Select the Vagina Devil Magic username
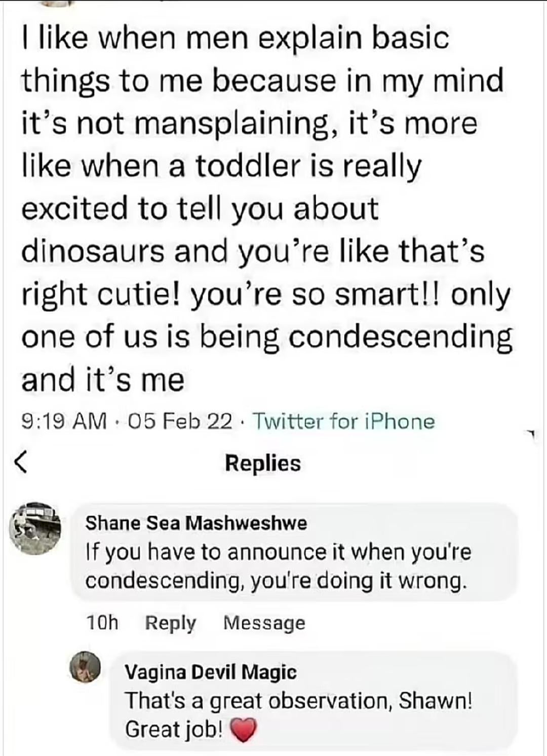 (x=211, y=672)
